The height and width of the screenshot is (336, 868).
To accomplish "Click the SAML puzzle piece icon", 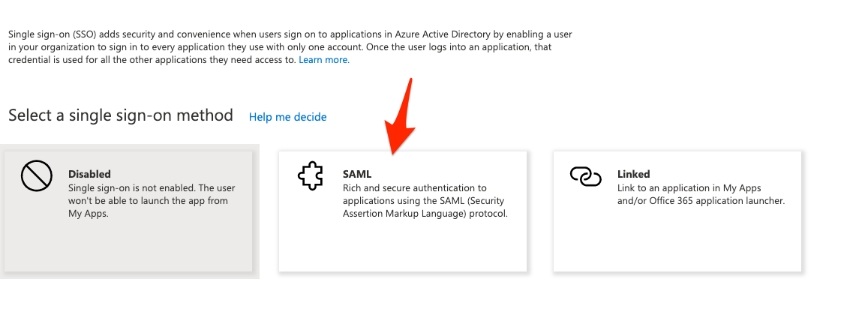I will click(x=311, y=177).
